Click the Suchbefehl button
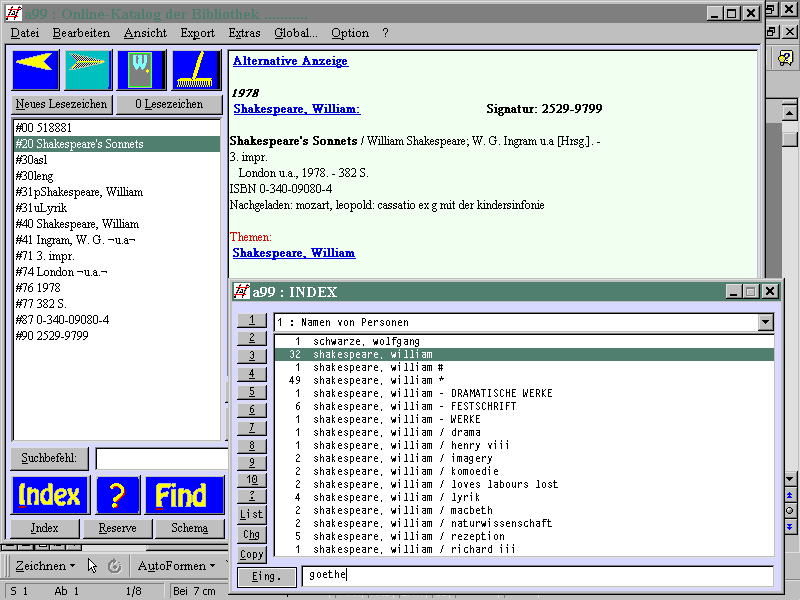800x600 pixels. 49,458
